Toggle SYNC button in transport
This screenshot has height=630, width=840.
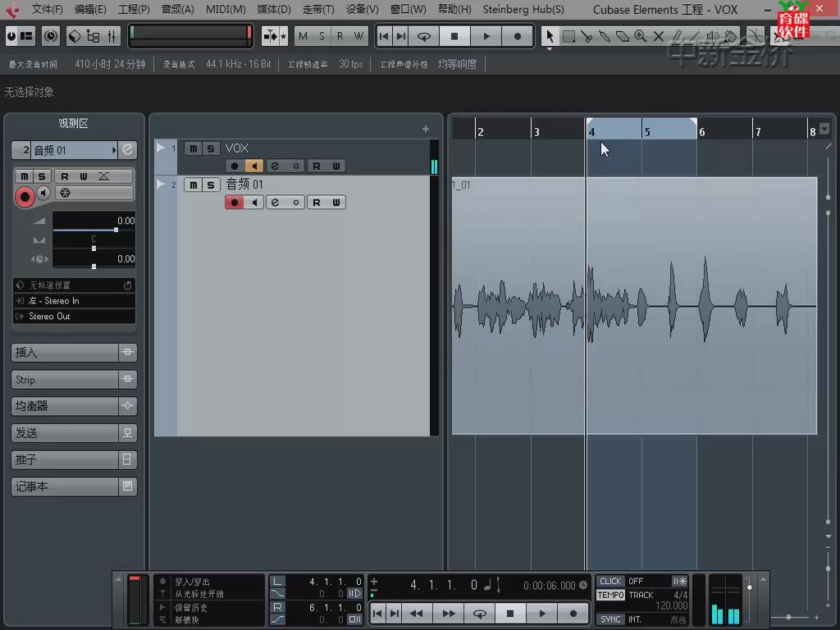pyautogui.click(x=610, y=619)
